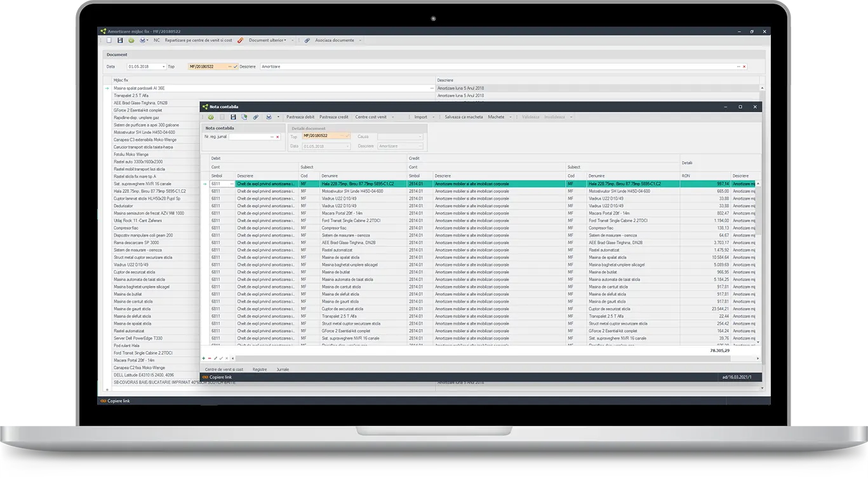The width and height of the screenshot is (868, 478).
Task: Open the print dropdown arrow in Amortizare toolbar
Action: pyautogui.click(x=147, y=40)
